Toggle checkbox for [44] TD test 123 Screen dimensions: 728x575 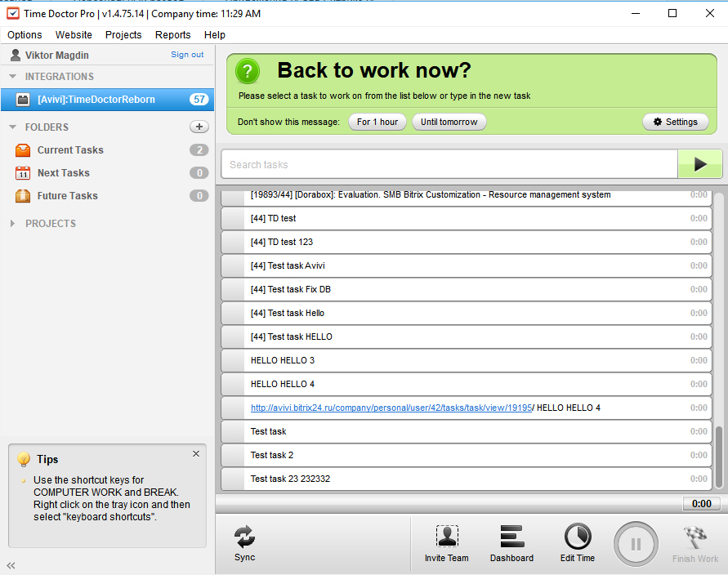233,242
